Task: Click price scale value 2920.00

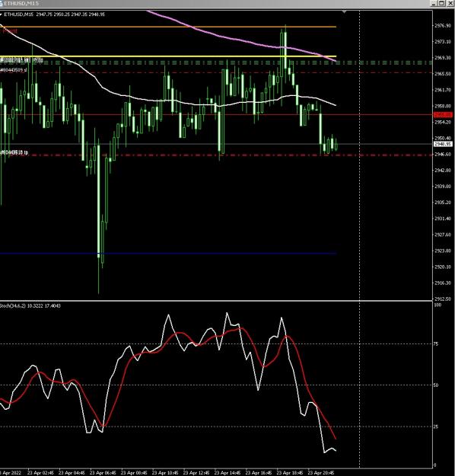Action: click(443, 267)
